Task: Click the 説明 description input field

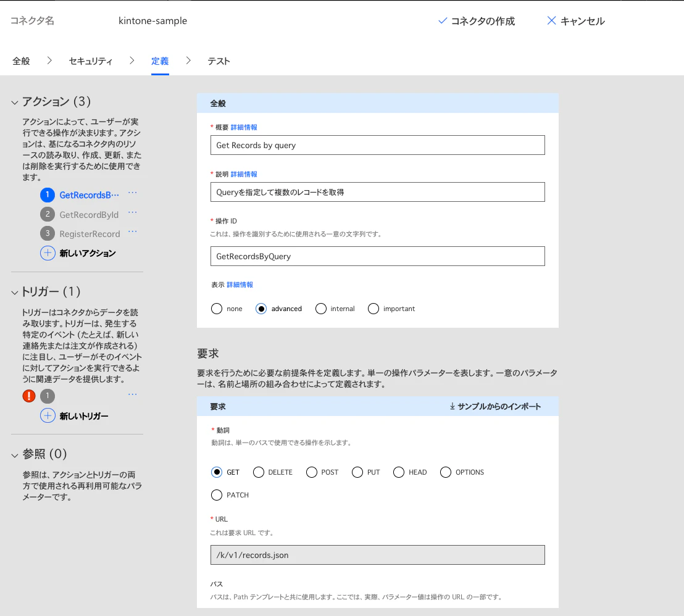Action: 377,192
